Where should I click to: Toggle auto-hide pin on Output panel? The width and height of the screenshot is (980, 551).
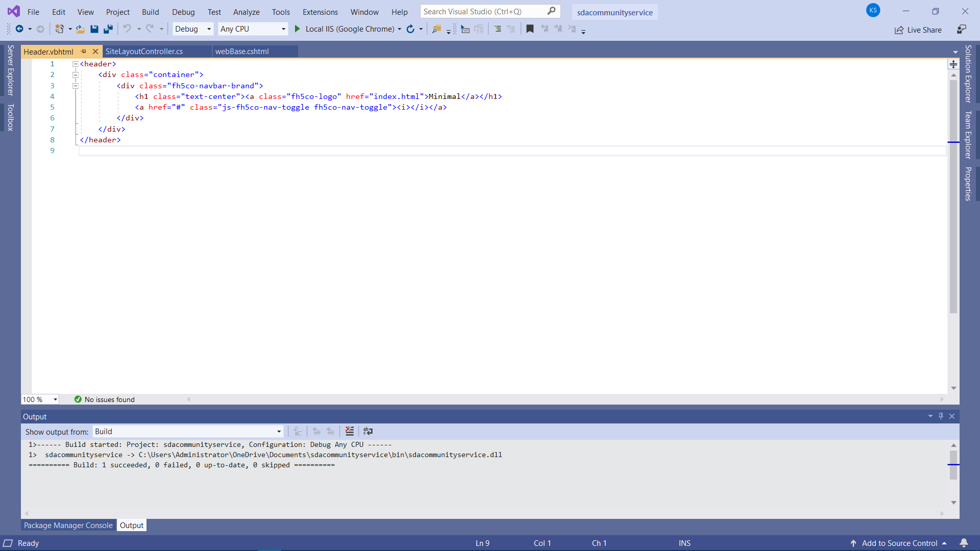coord(941,416)
